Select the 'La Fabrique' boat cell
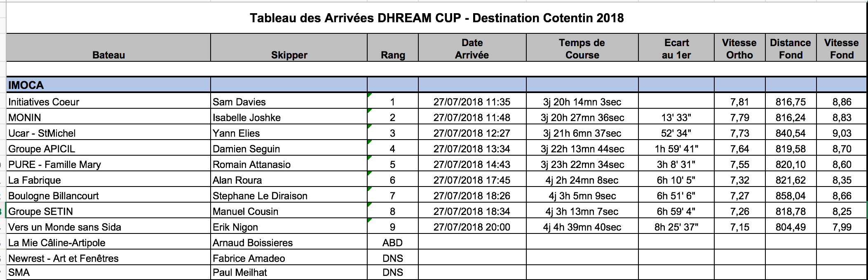868x280 pixels. (35, 180)
